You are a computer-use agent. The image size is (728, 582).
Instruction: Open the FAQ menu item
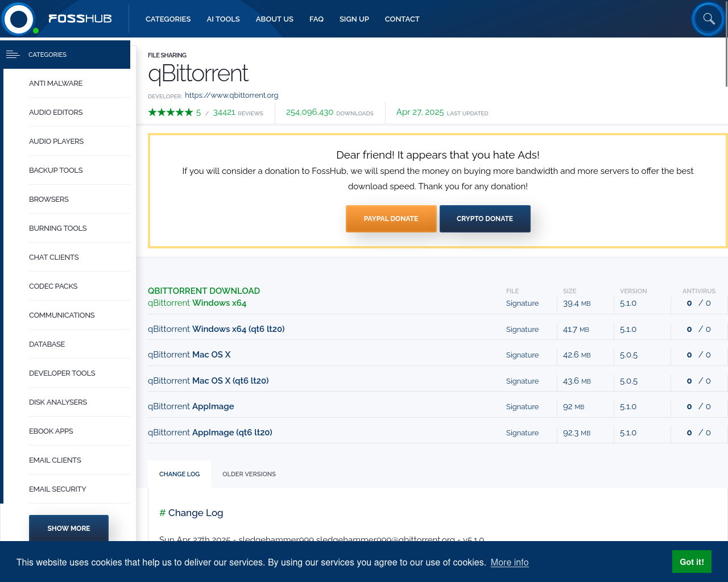(316, 19)
